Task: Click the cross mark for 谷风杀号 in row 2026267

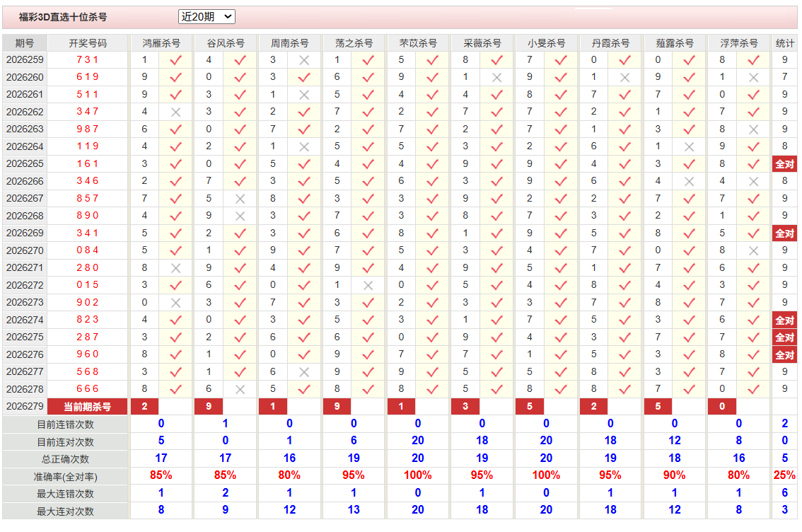Action: (x=240, y=199)
